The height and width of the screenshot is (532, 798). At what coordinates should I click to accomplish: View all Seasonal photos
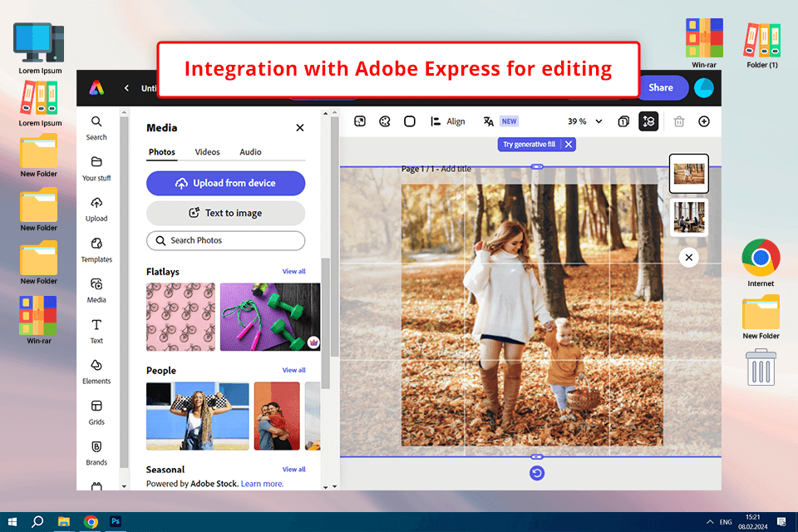click(293, 470)
